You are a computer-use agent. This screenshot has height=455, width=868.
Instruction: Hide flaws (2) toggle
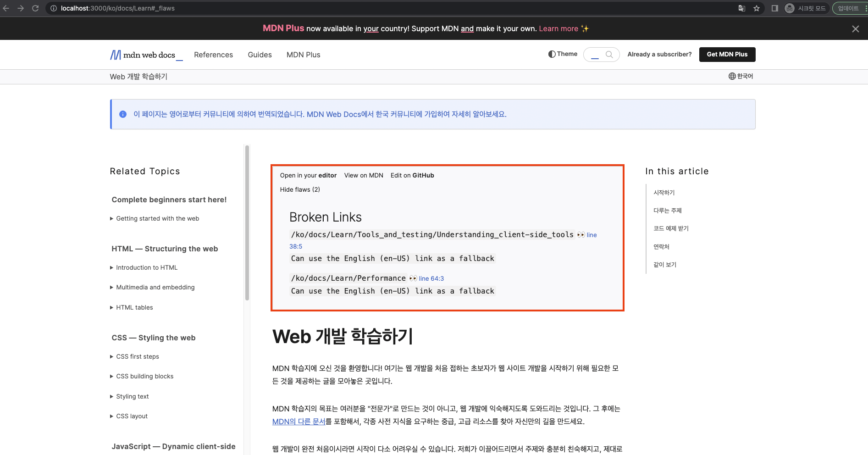(x=300, y=189)
